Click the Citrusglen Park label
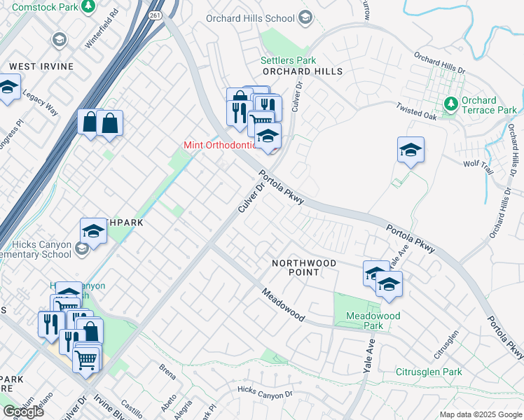The width and height of the screenshot is (524, 420). [429, 372]
